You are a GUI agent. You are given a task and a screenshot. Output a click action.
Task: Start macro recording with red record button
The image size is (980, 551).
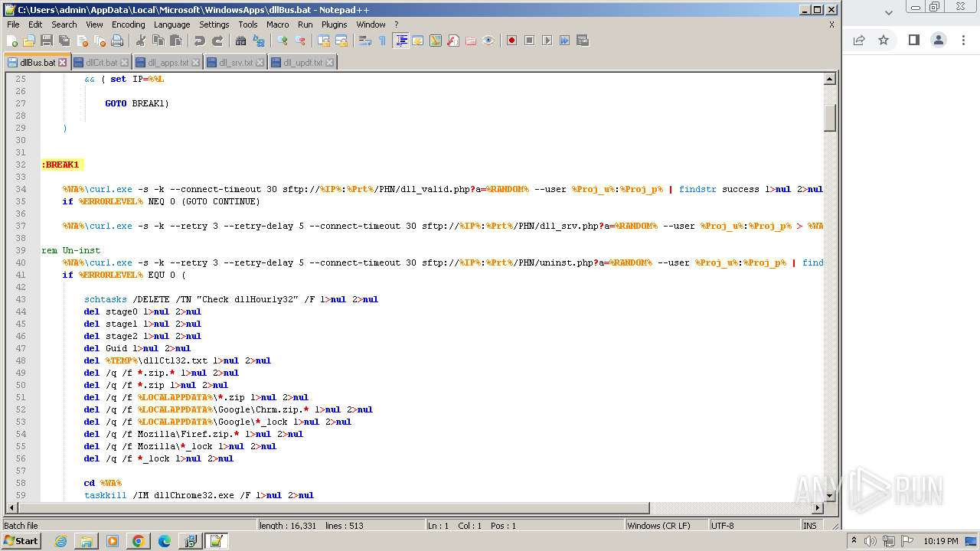511,41
